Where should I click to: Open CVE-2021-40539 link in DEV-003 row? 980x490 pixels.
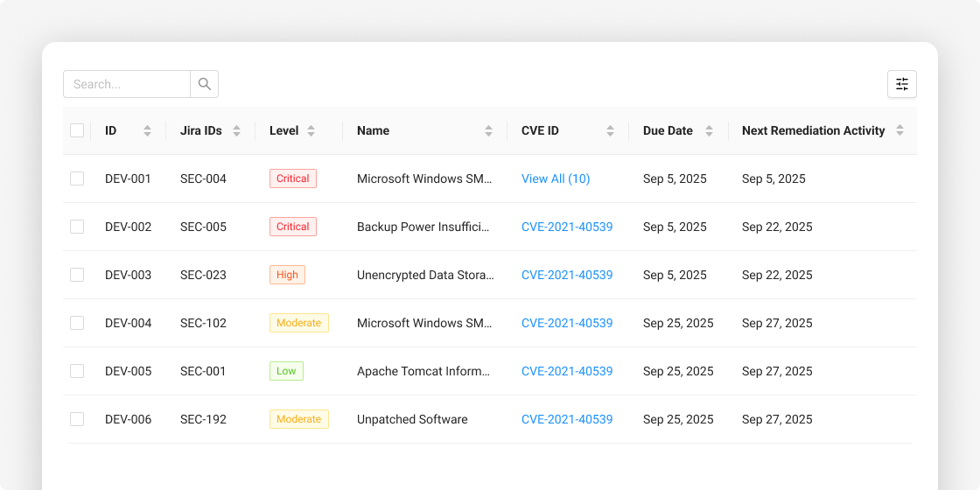point(567,275)
